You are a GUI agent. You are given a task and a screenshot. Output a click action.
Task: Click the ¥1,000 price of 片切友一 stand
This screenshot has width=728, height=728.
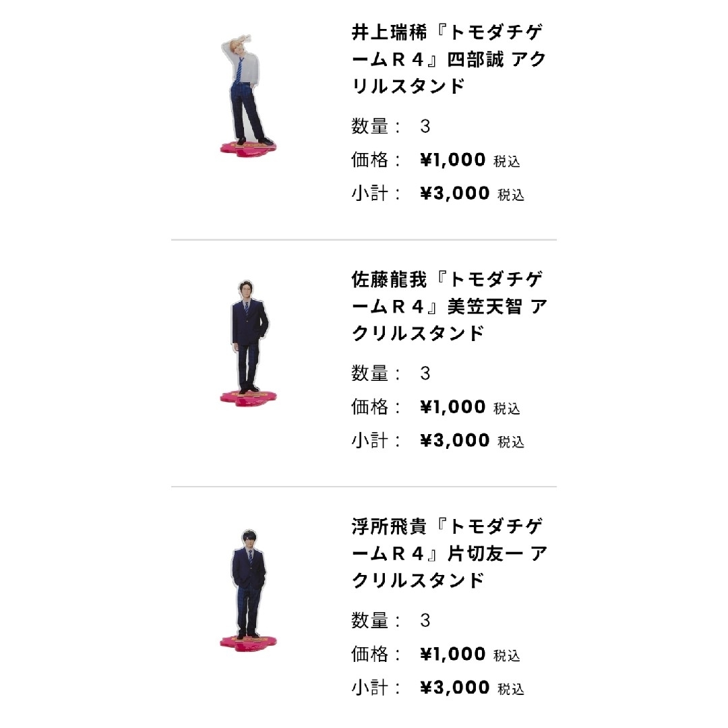(x=453, y=654)
